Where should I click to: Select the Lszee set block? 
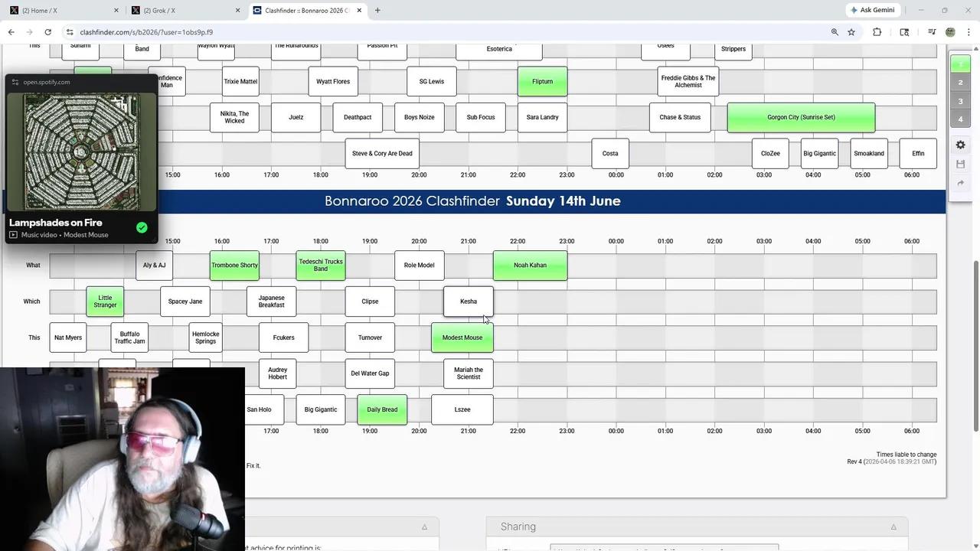462,409
